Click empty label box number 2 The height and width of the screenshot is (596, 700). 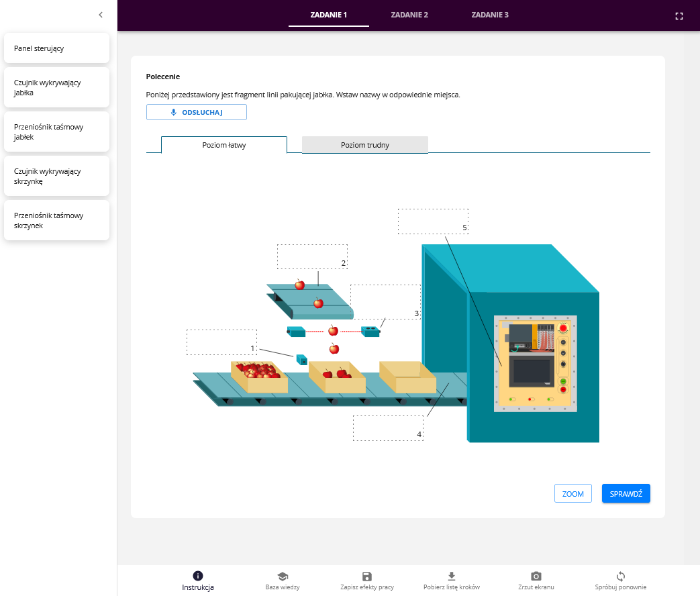(x=312, y=256)
